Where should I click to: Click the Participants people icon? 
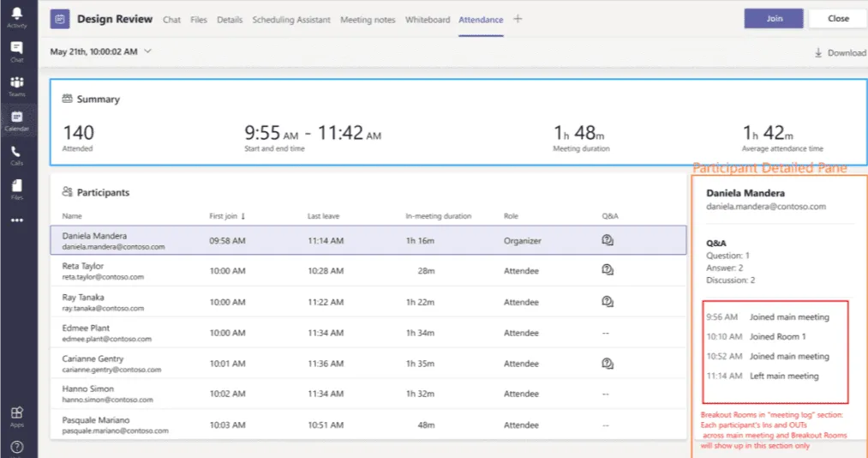click(x=67, y=191)
